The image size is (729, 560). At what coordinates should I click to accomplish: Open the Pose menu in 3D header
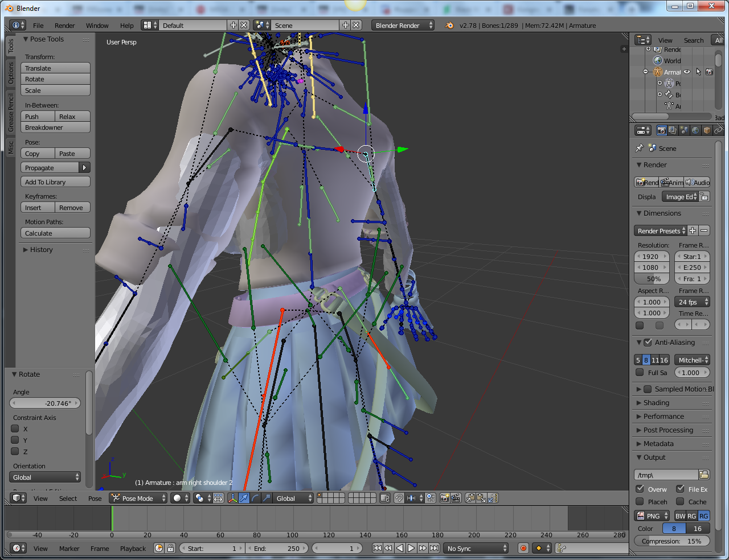[x=95, y=498]
